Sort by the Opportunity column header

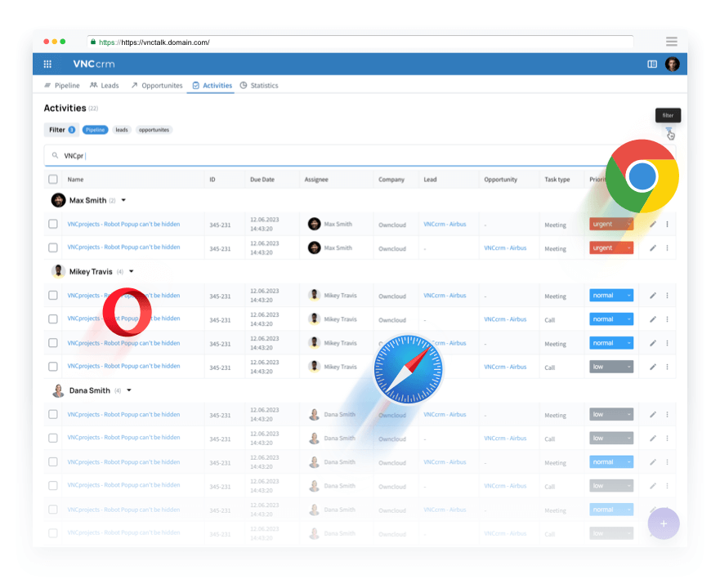(500, 180)
